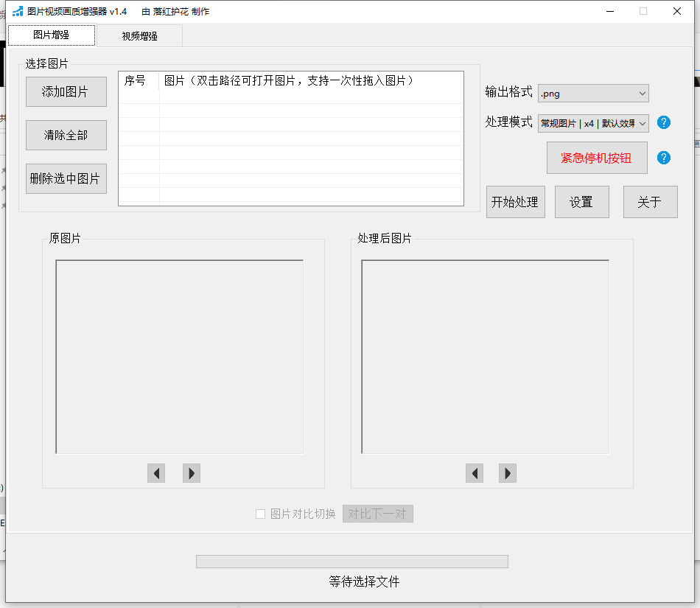Start processing with 开始处理
Screen dimensions: 700x608
click(516, 202)
